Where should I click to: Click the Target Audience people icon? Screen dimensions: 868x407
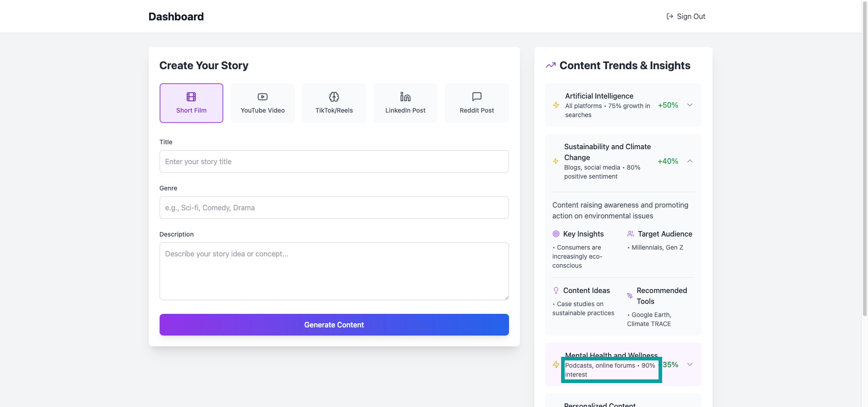pos(631,234)
